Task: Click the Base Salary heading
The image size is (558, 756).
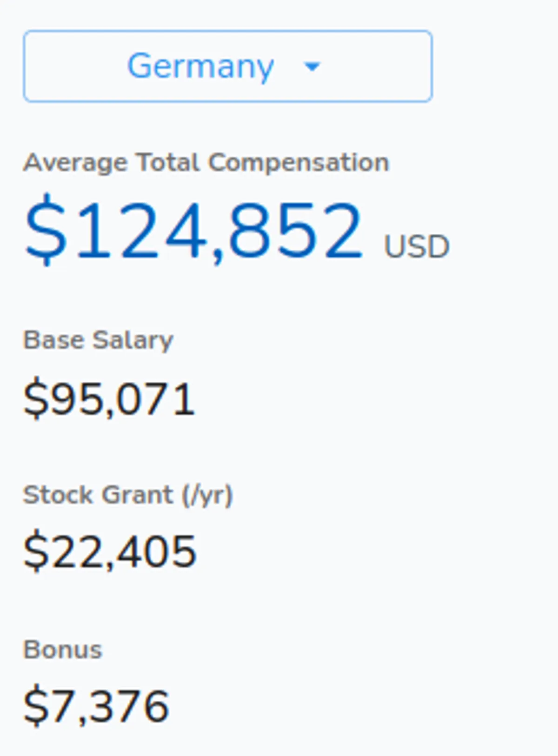Action: tap(98, 340)
